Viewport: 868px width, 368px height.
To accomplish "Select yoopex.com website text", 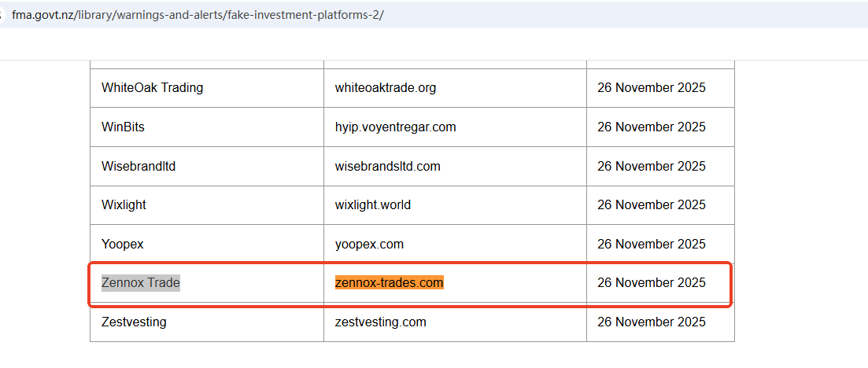I will [369, 244].
